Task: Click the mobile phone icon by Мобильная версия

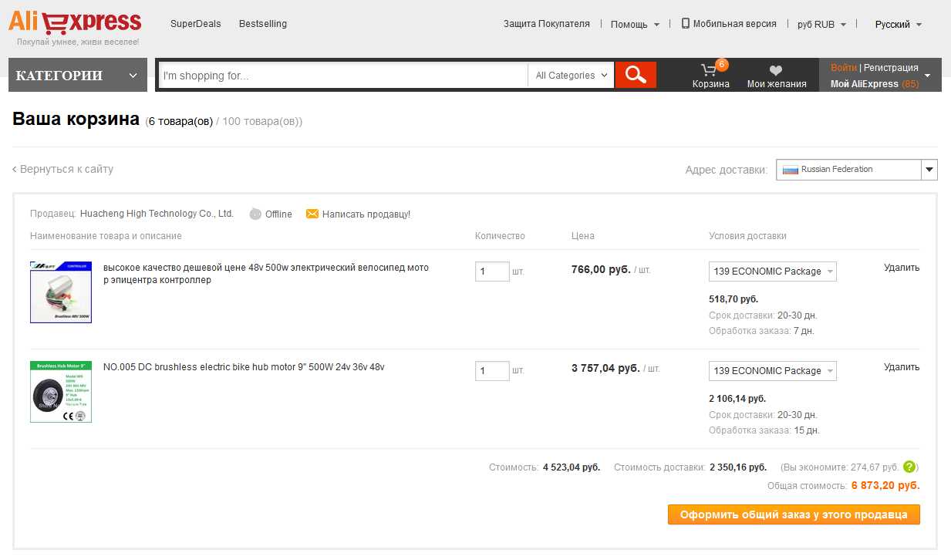Action: [x=685, y=23]
